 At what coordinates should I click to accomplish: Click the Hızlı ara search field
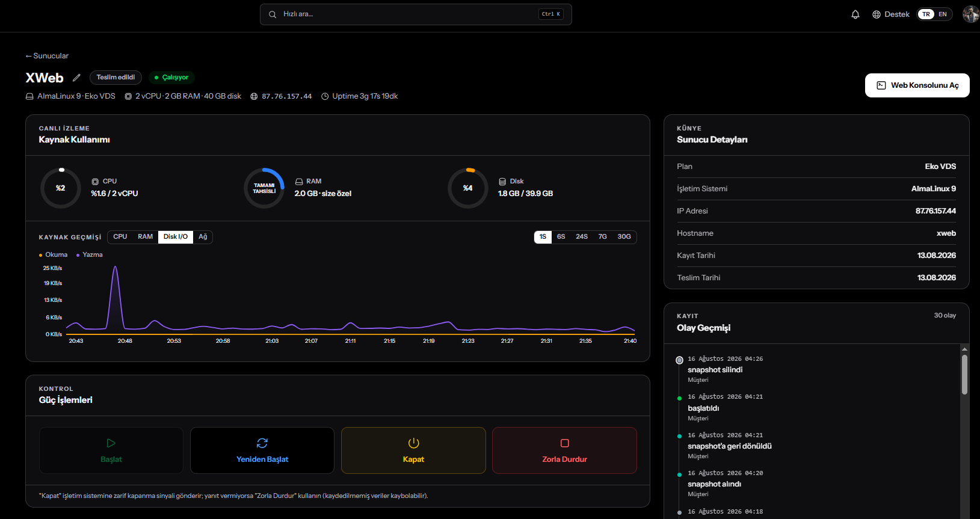[x=416, y=14]
